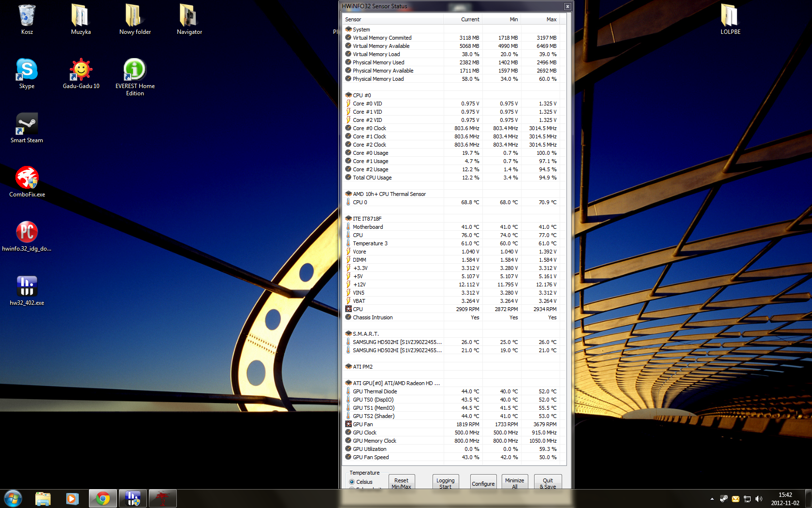The width and height of the screenshot is (812, 508).
Task: Select the Core #1 Clock row
Action: click(451, 136)
